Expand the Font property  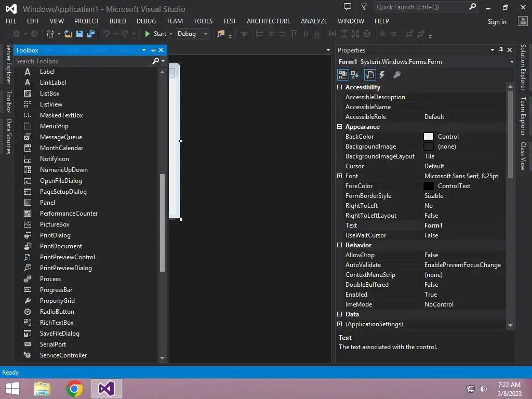tap(339, 176)
